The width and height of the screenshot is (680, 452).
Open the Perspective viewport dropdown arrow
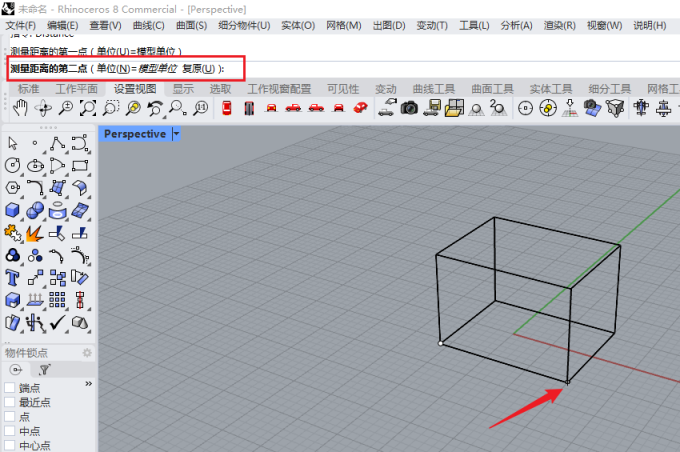[177, 134]
